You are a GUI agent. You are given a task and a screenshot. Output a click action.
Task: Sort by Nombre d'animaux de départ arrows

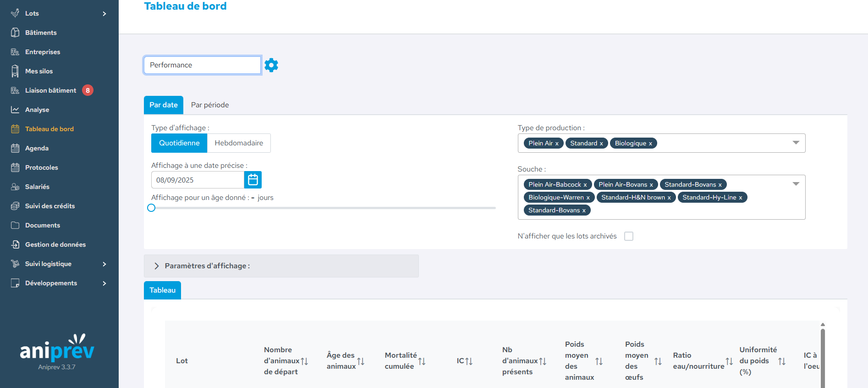tap(304, 361)
